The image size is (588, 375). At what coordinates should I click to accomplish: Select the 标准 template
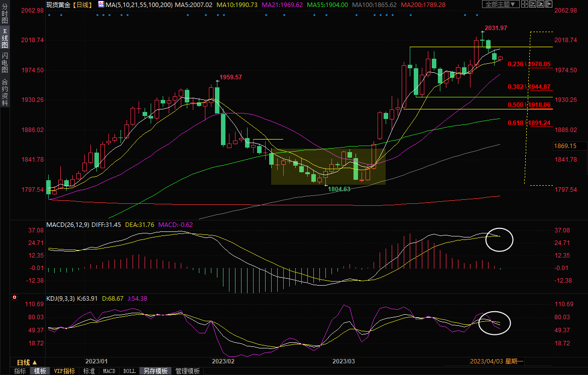[x=89, y=371]
